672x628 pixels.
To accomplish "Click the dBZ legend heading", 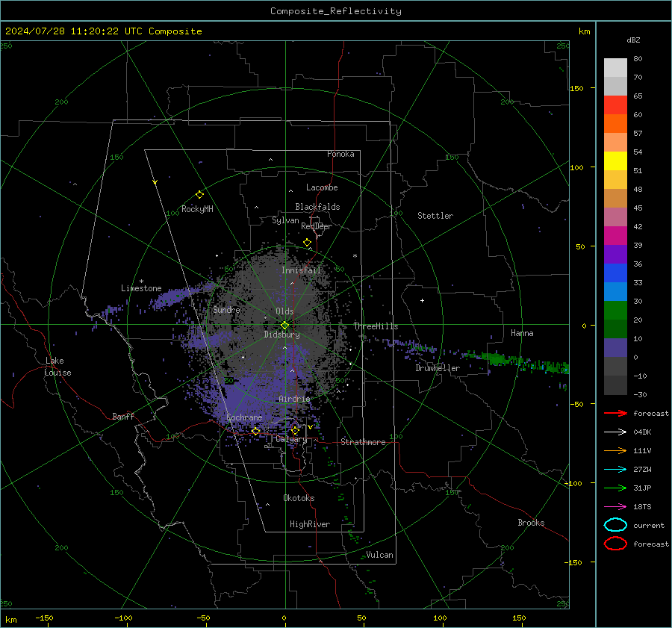I will [x=633, y=40].
